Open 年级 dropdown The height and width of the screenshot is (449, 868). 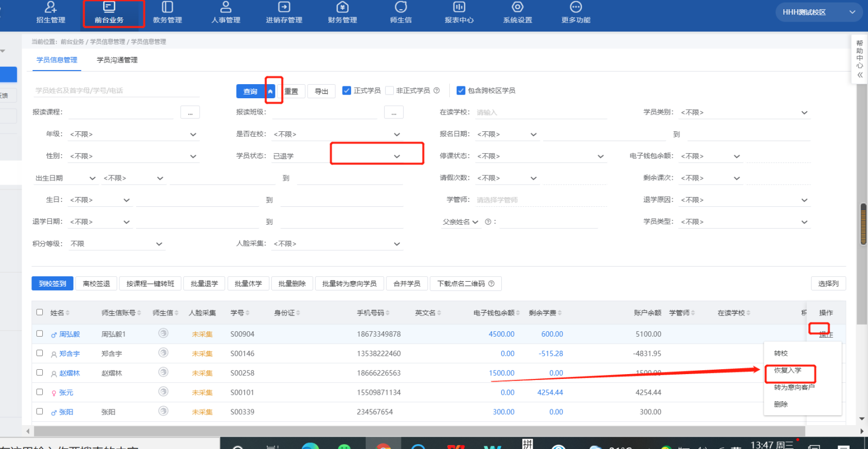(x=133, y=134)
